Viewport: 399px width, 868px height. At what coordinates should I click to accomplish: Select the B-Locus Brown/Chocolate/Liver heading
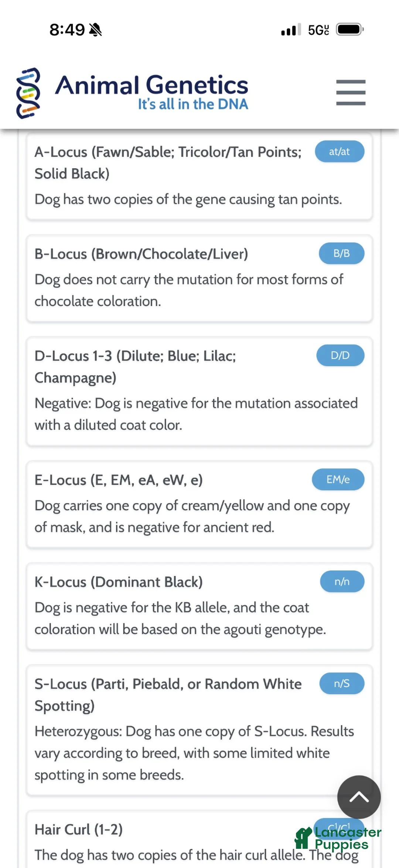pyautogui.click(x=141, y=254)
